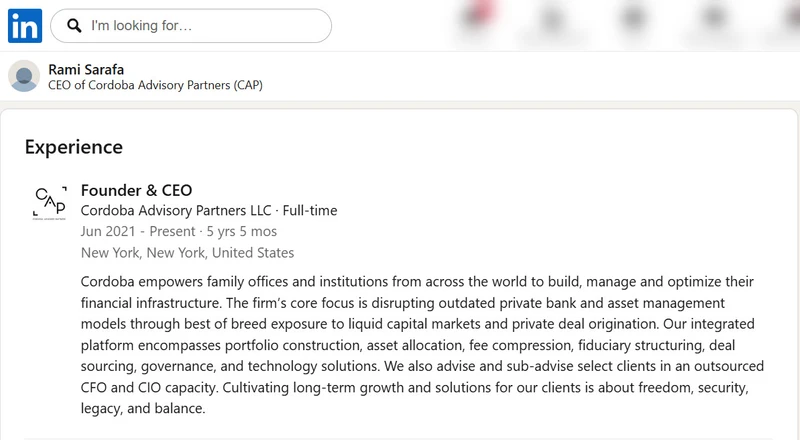Select the CEO of Cordoba Advisory Partners headline
This screenshot has width=800, height=440.
156,85
